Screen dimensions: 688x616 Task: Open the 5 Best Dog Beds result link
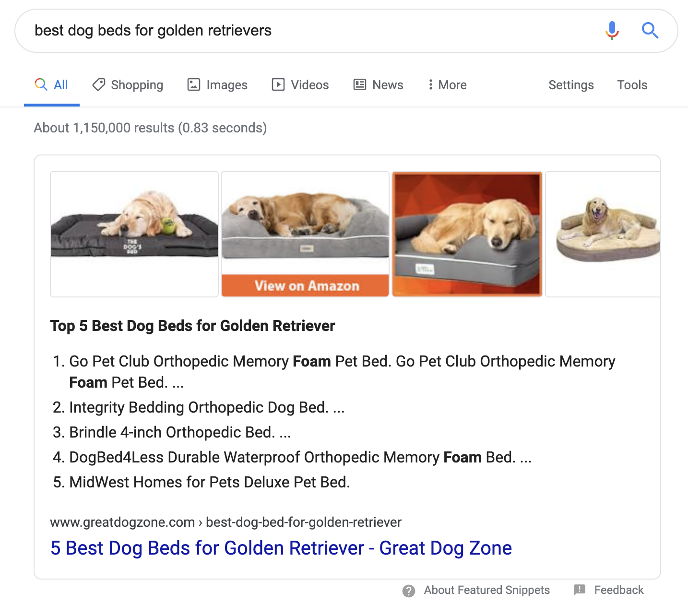pos(281,548)
